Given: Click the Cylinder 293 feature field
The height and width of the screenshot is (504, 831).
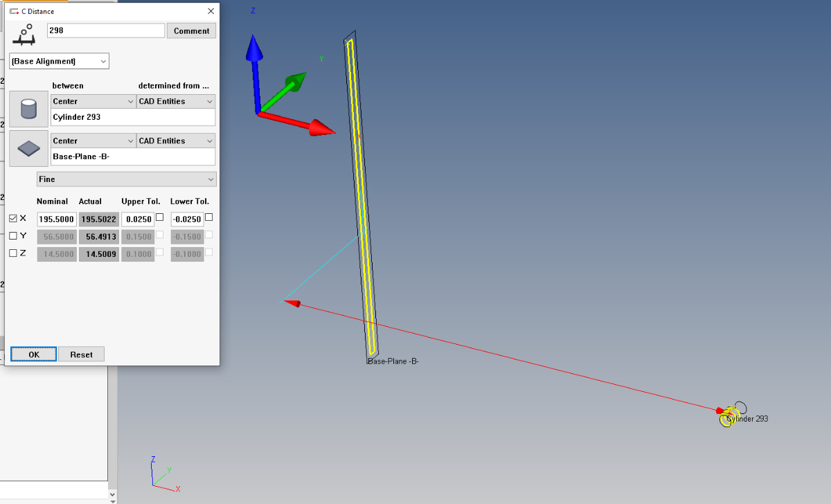Looking at the screenshot, I should (x=133, y=117).
